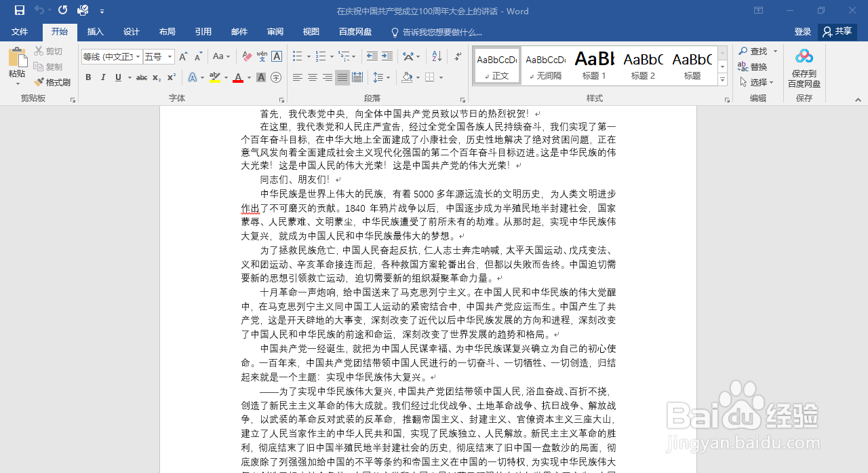Toggle superscript formatting
Viewport: 868px width, 473px height.
click(172, 77)
